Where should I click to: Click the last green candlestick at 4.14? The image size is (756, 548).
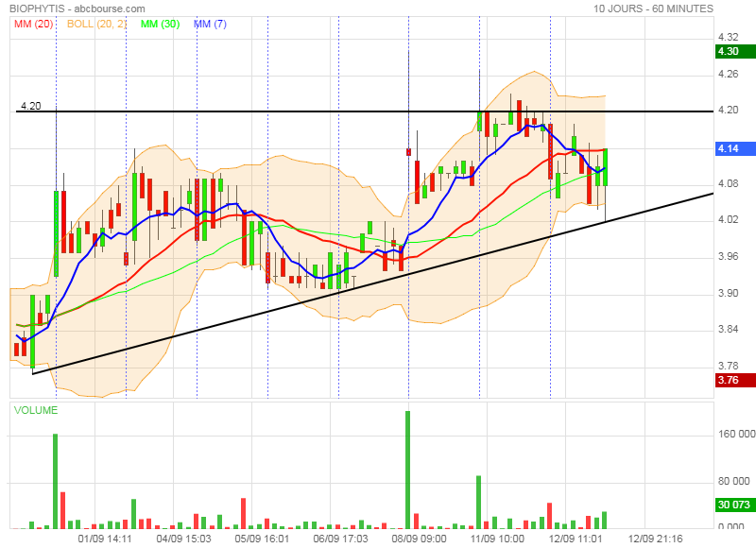(605, 167)
